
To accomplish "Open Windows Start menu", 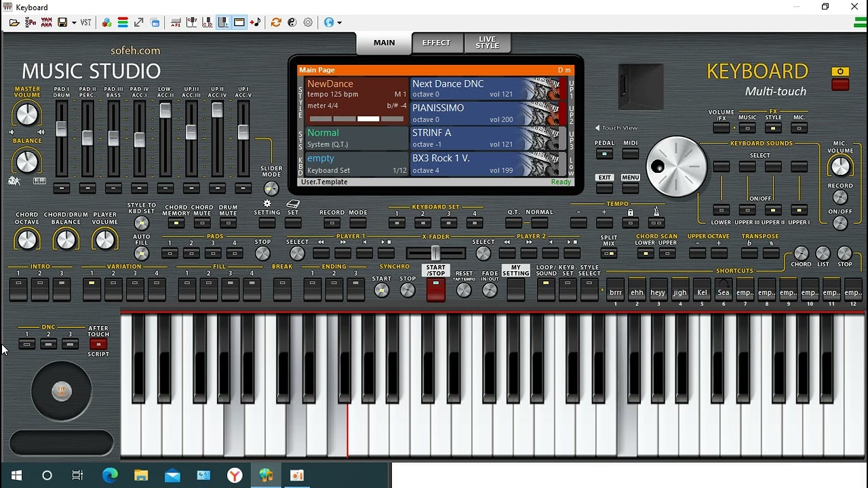I will [16, 475].
